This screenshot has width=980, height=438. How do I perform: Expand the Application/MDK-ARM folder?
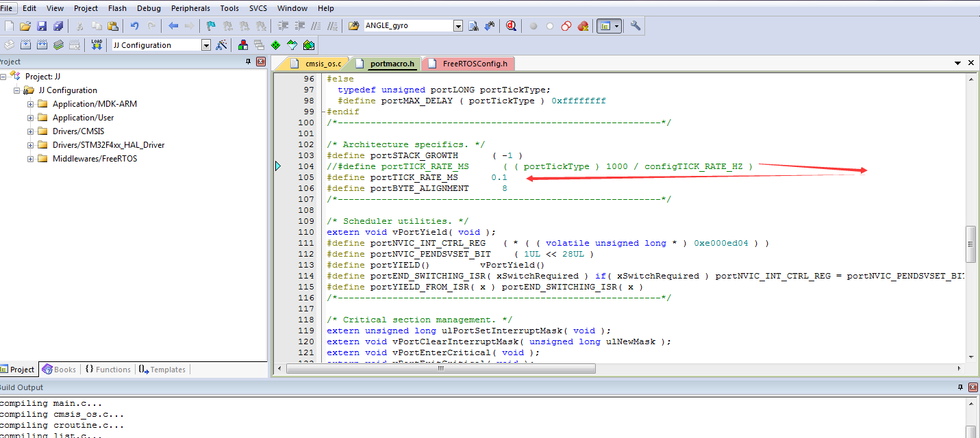click(x=30, y=104)
